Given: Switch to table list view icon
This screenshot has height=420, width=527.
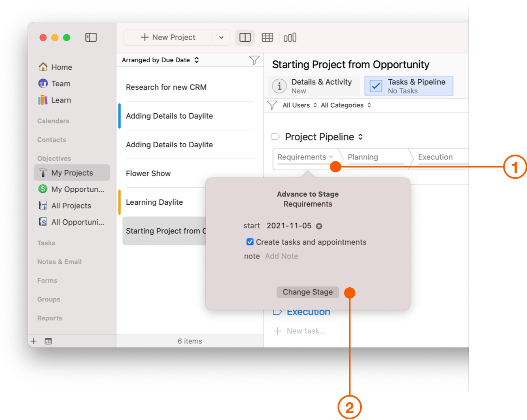Looking at the screenshot, I should pyautogui.click(x=268, y=37).
